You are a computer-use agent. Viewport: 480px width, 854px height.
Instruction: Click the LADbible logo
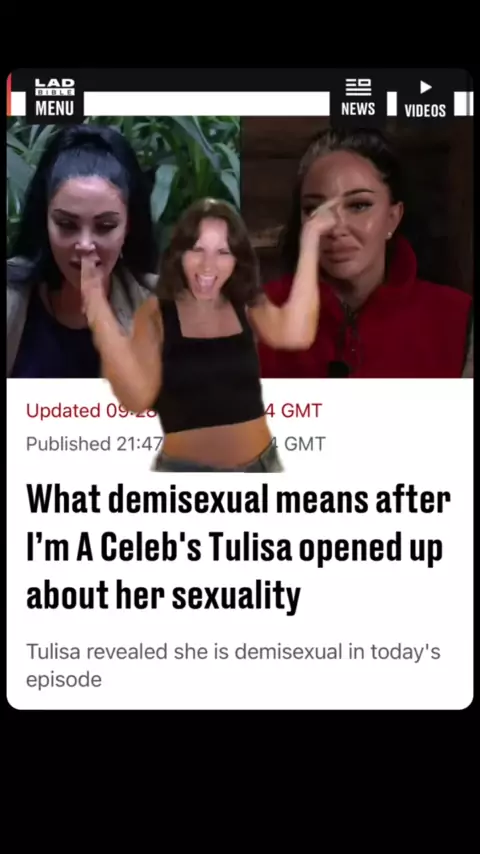pyautogui.click(x=54, y=87)
